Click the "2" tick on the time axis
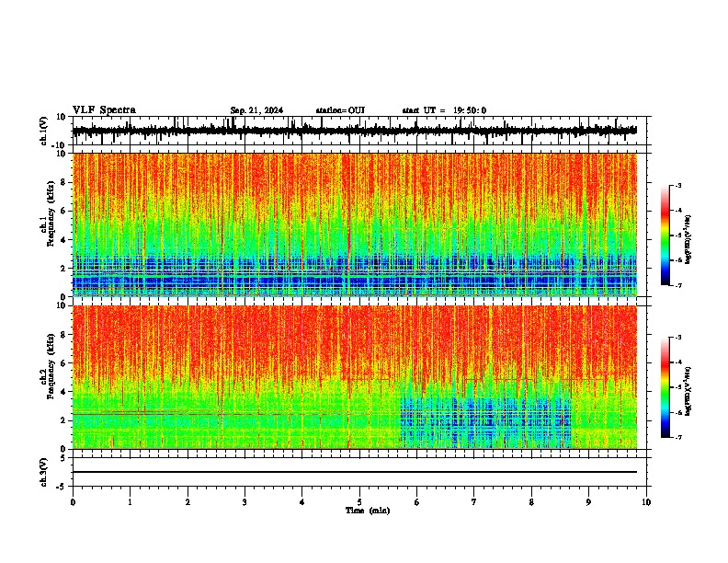 click(188, 502)
